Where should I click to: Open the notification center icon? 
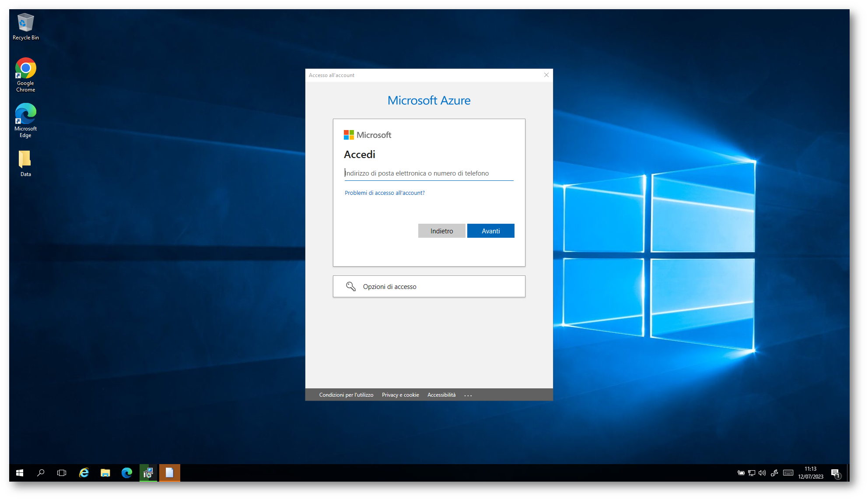(835, 473)
